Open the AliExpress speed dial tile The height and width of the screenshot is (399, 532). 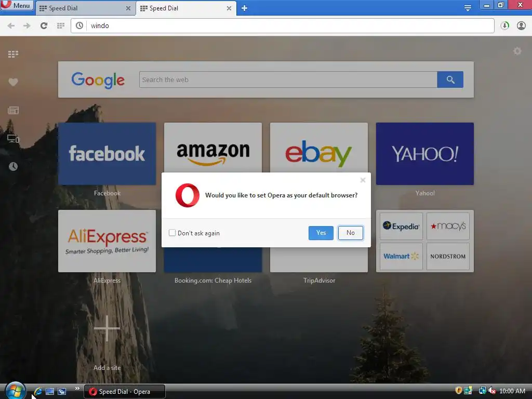tap(107, 241)
